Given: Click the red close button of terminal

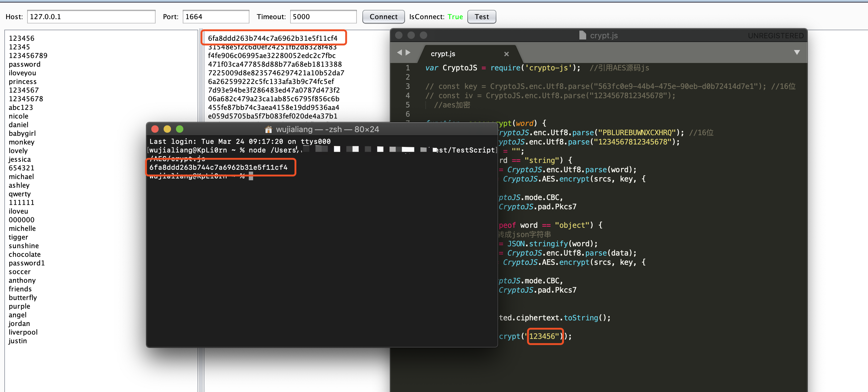Looking at the screenshot, I should (155, 129).
